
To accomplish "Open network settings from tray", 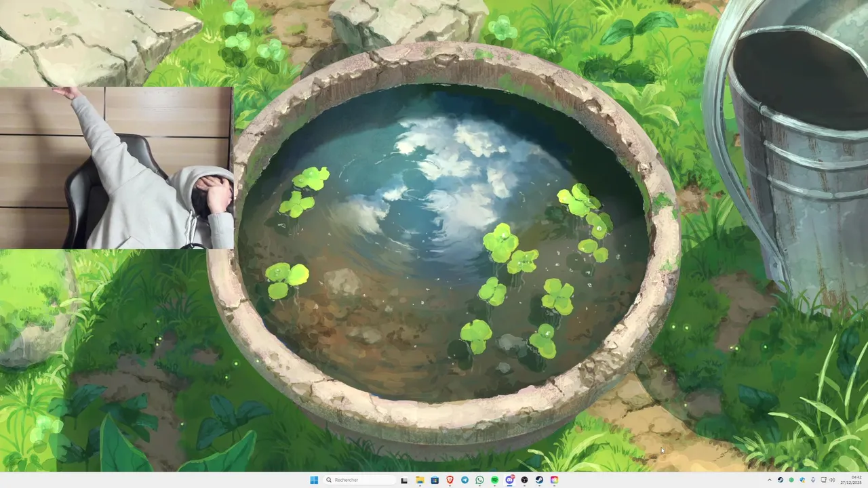I will (x=823, y=480).
